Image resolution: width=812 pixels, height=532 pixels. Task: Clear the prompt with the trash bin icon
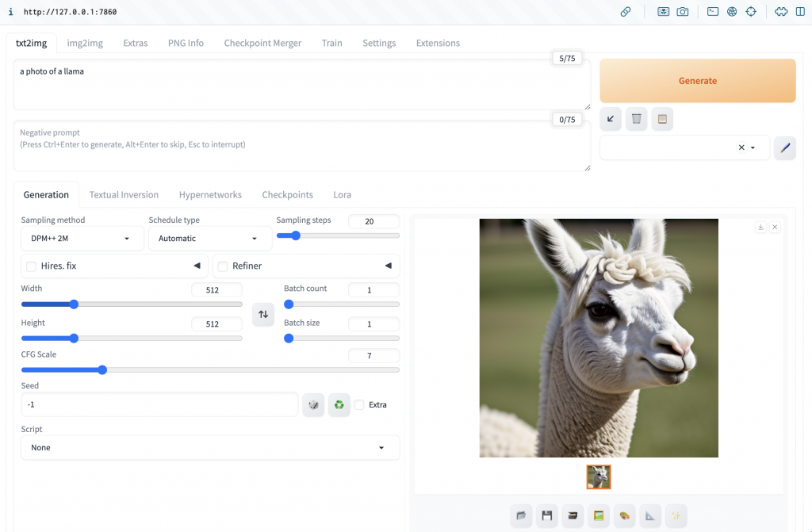tap(637, 119)
